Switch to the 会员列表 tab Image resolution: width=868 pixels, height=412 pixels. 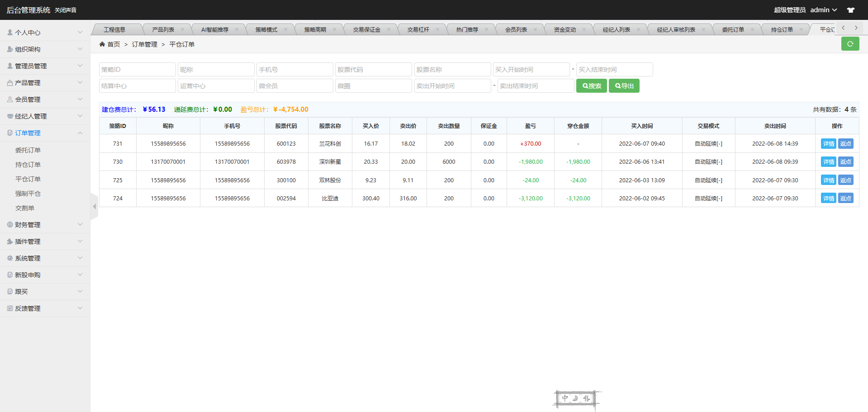[x=516, y=30]
